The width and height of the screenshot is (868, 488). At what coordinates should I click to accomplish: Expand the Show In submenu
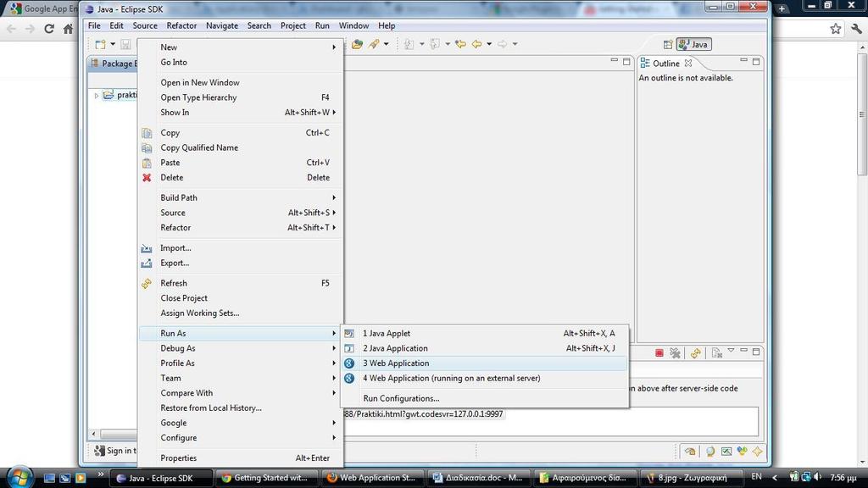point(240,113)
